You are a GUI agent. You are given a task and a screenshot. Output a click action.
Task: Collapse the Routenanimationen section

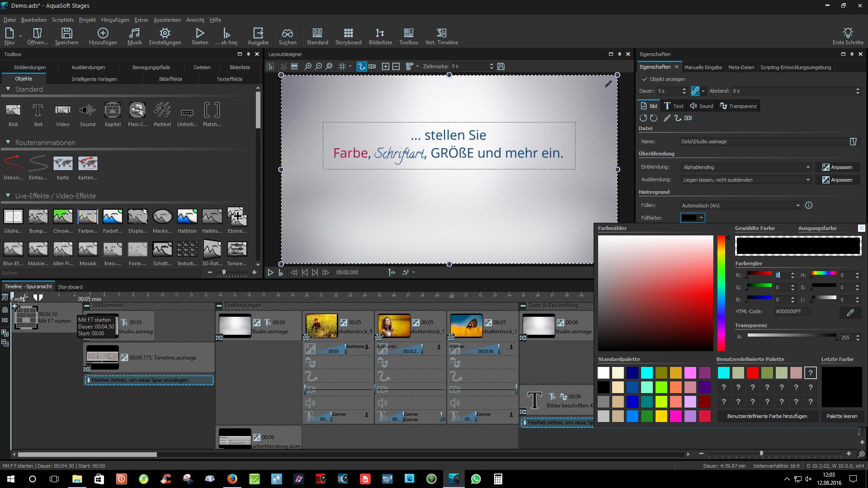(8, 142)
